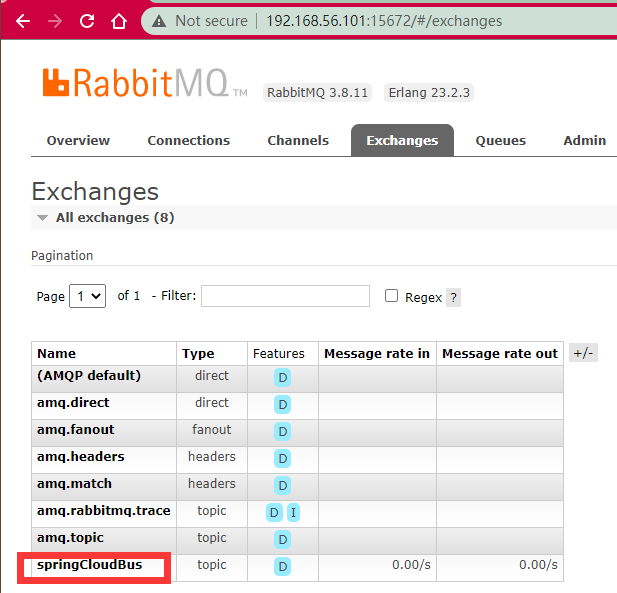This screenshot has width=617, height=593.
Task: Switch to the Connections tab
Action: [x=188, y=140]
